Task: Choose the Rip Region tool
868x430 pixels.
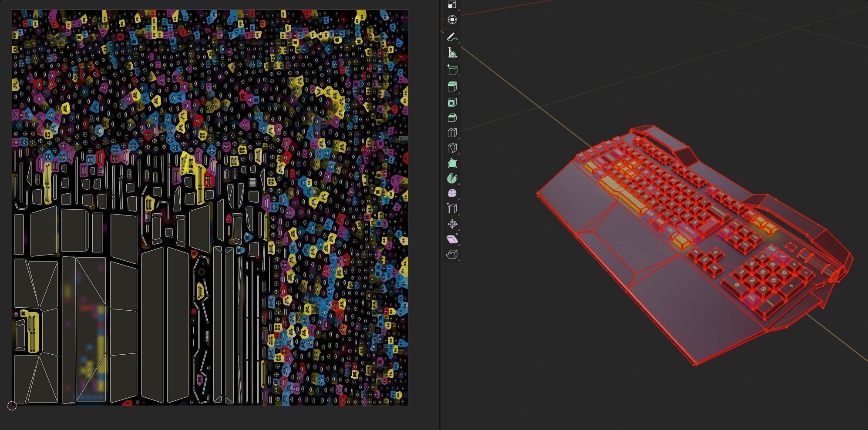Action: (452, 254)
